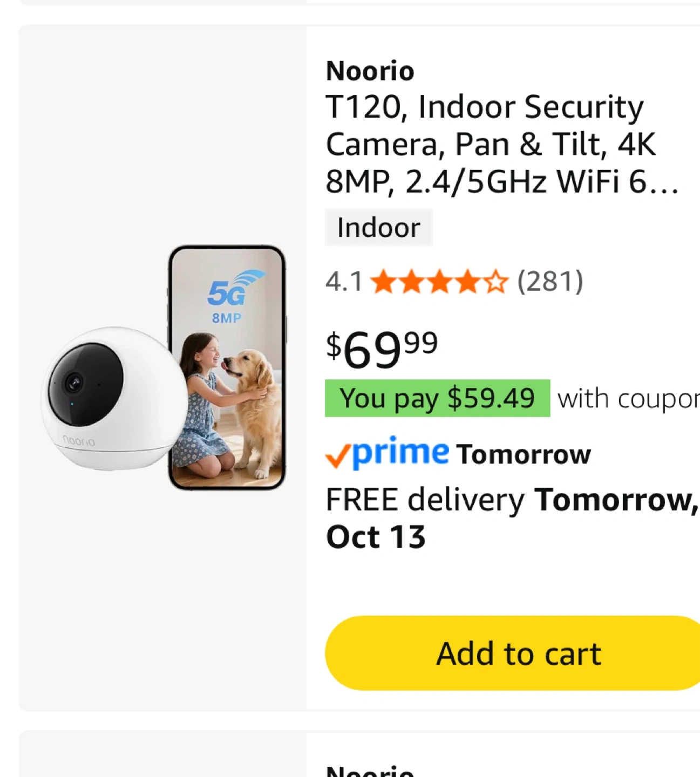Click the $69.99 price

pos(382,349)
